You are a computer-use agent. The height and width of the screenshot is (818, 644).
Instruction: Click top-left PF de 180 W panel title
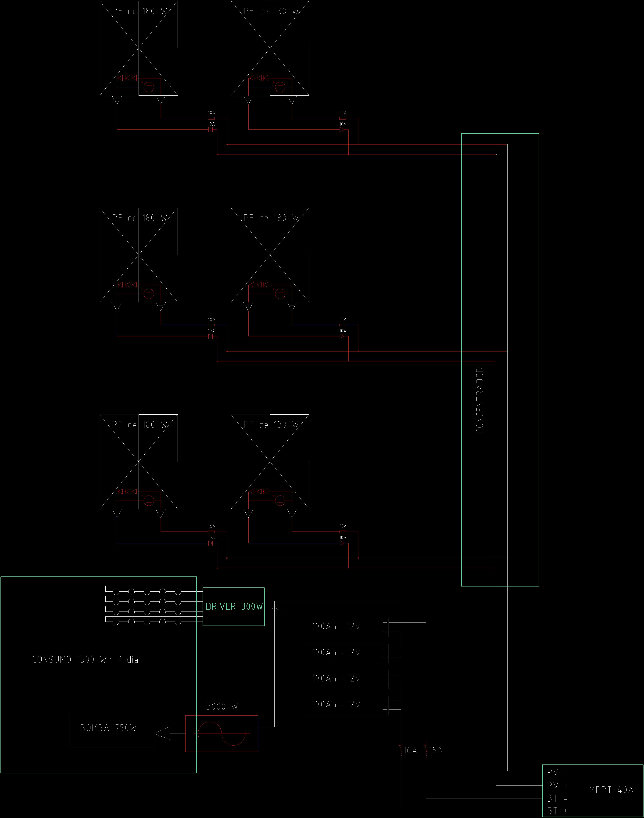[139, 11]
